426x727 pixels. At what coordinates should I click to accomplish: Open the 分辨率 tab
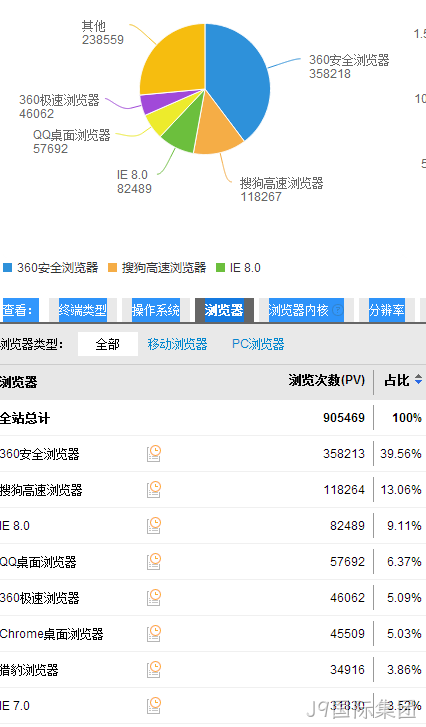(x=387, y=310)
